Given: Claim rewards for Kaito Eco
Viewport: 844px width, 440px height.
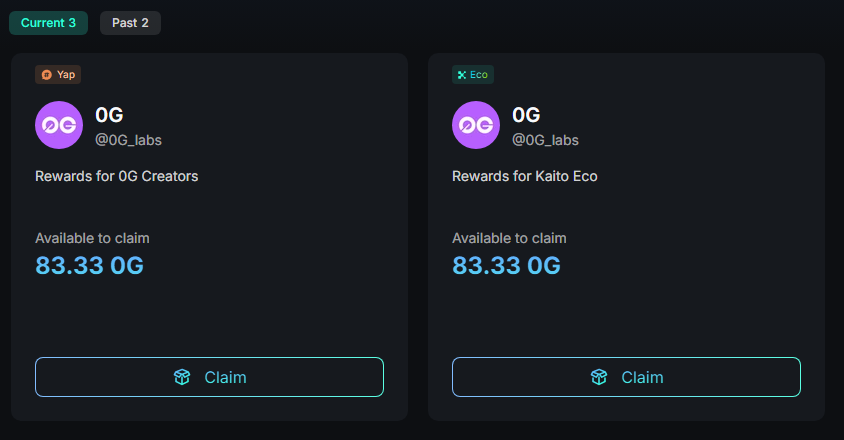Looking at the screenshot, I should click(627, 377).
